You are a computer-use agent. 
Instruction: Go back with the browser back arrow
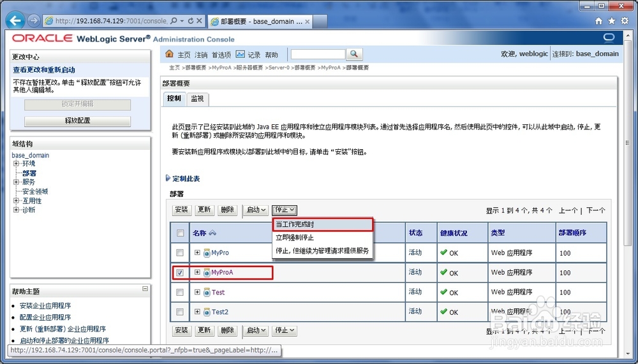tap(15, 20)
